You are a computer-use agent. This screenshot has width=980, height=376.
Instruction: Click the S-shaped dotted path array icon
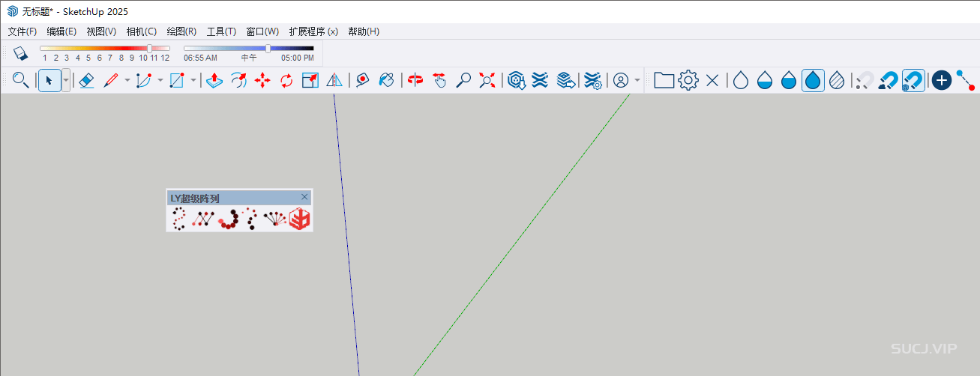click(178, 219)
